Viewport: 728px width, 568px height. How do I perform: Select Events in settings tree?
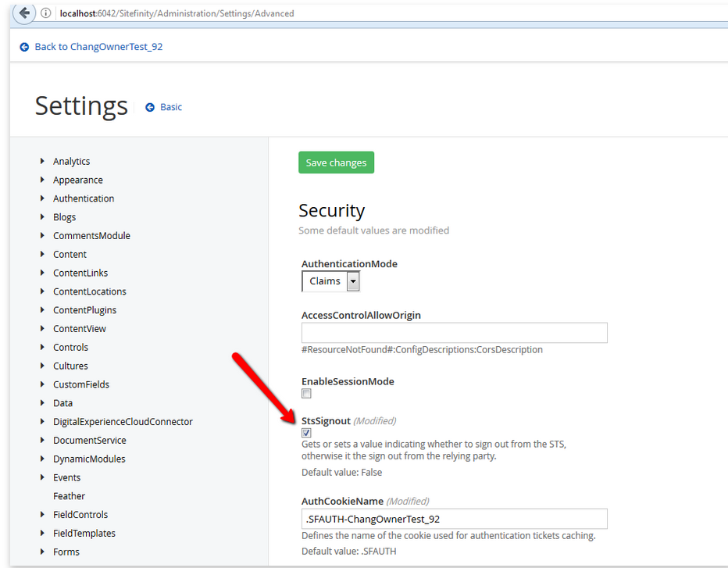coord(66,477)
